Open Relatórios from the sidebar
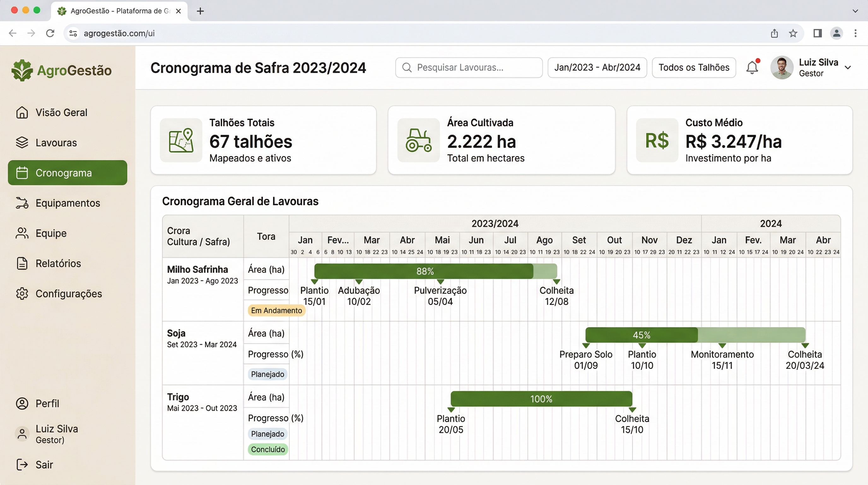Screen dimensions: 868x485 58,263
